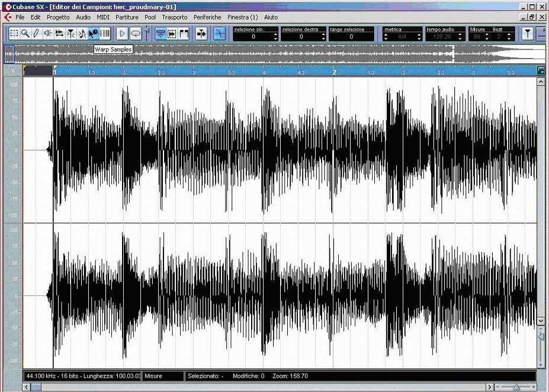549x392 pixels.
Task: Toggle Autoscroll button in toolbar
Action: [x=201, y=34]
